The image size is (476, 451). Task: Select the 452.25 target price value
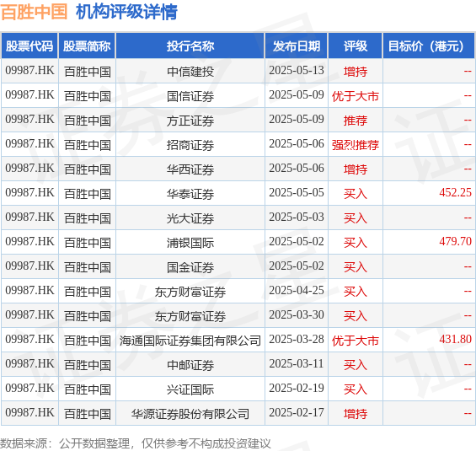click(x=455, y=192)
